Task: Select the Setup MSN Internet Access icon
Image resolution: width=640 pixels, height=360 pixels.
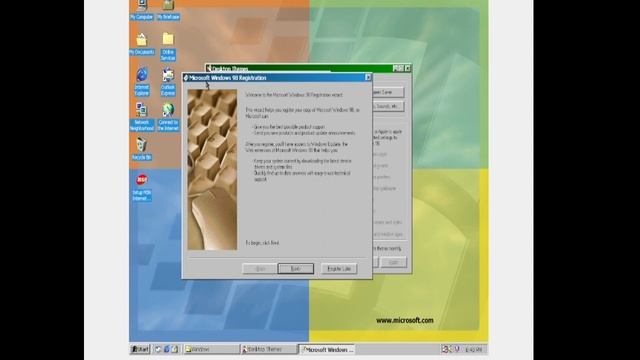Action: (142, 187)
